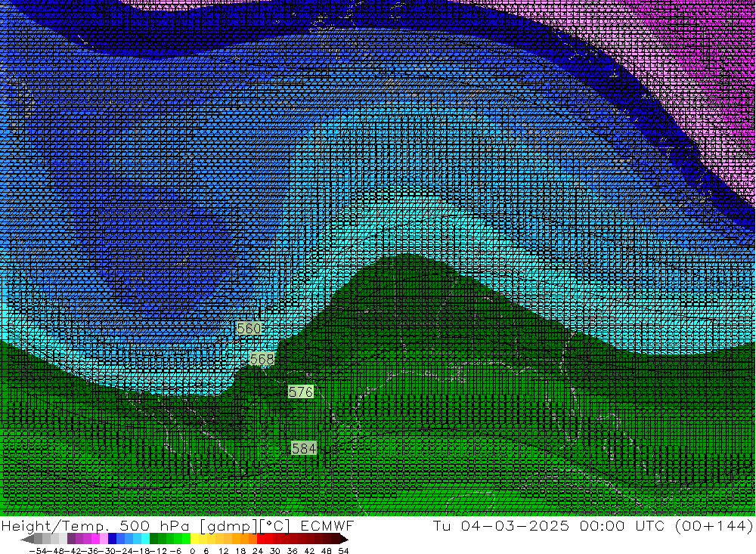Click the 'Tu 04-03-2025' date text
Screen dimensions: 756x554
click(x=501, y=525)
